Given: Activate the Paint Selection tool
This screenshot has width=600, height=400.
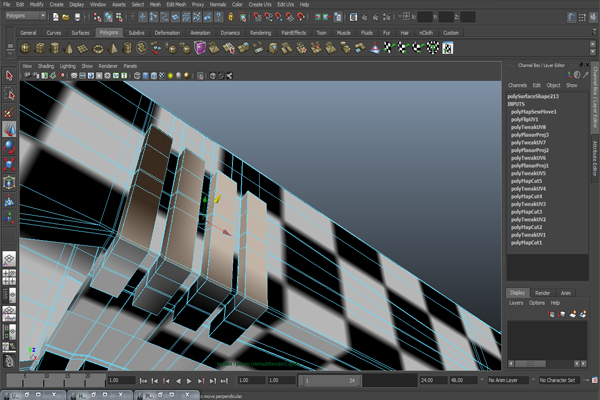Looking at the screenshot, I should (9, 112).
